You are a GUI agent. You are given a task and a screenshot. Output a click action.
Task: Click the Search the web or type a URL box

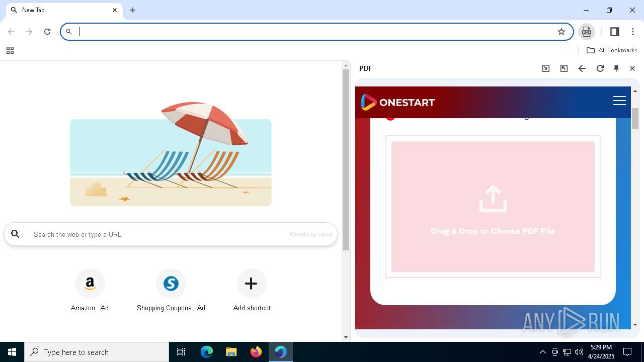click(x=171, y=234)
